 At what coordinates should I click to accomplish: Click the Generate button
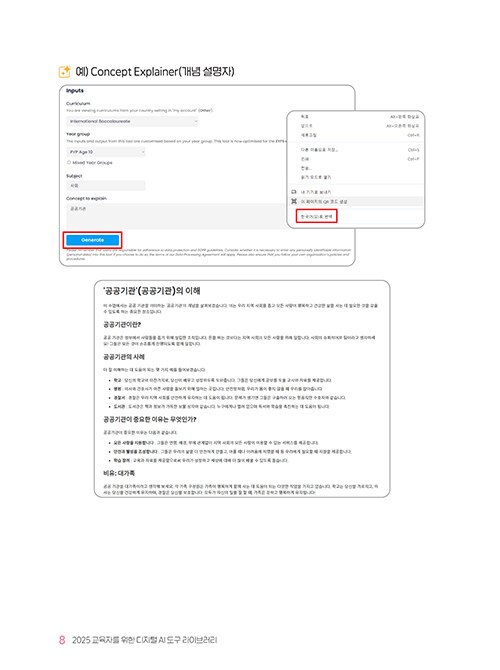(x=93, y=240)
